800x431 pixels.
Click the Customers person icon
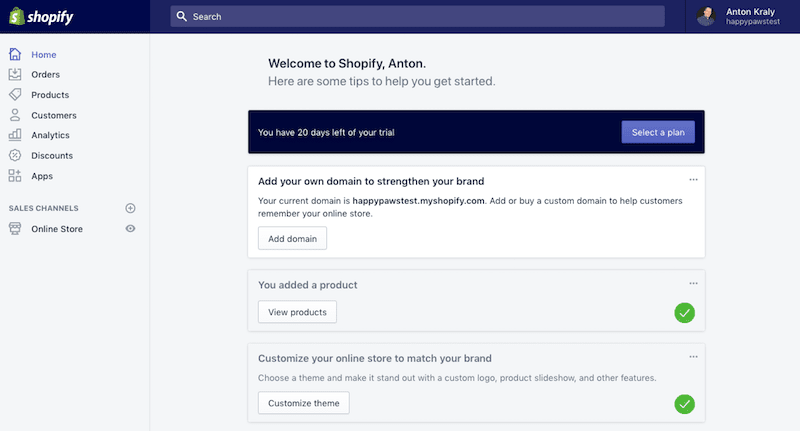15,115
